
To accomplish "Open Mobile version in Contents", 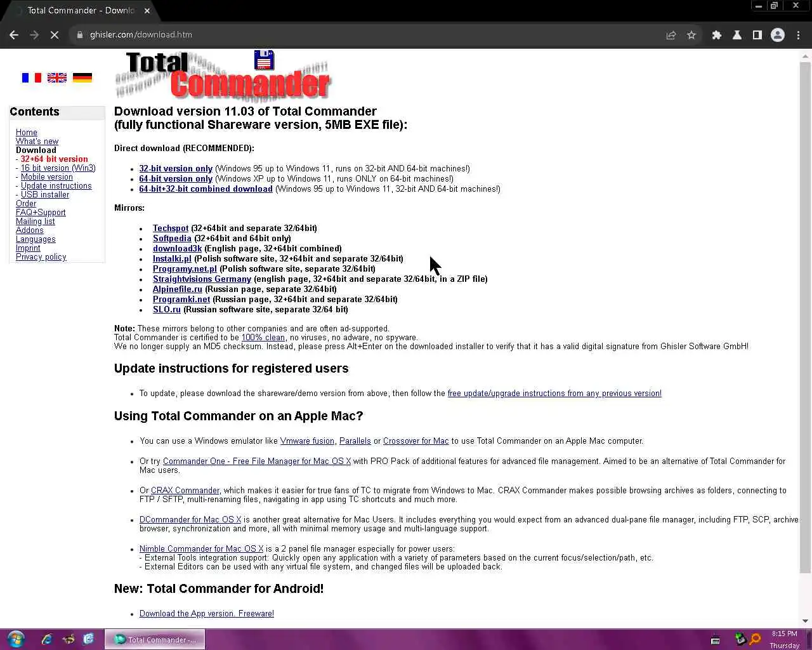I will [x=46, y=176].
